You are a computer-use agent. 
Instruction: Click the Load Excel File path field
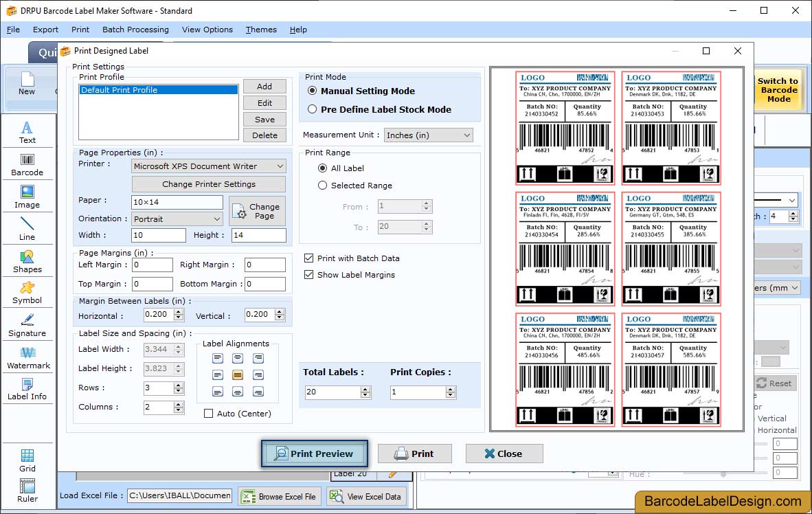180,495
